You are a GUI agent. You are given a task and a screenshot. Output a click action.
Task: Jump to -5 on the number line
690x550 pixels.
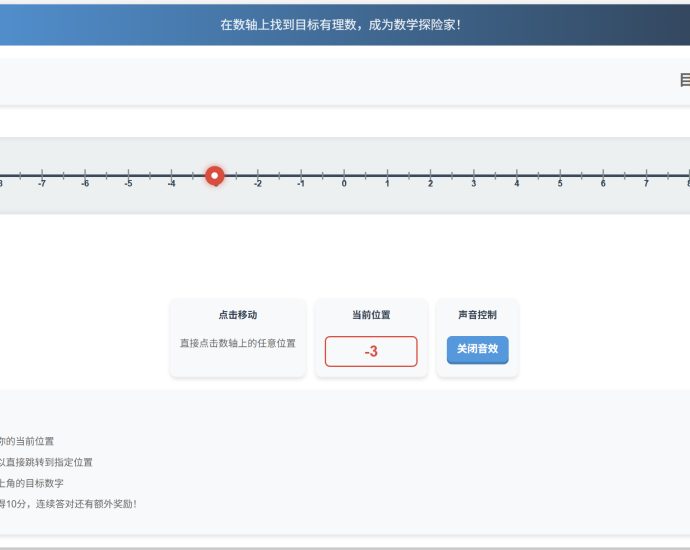tap(128, 176)
